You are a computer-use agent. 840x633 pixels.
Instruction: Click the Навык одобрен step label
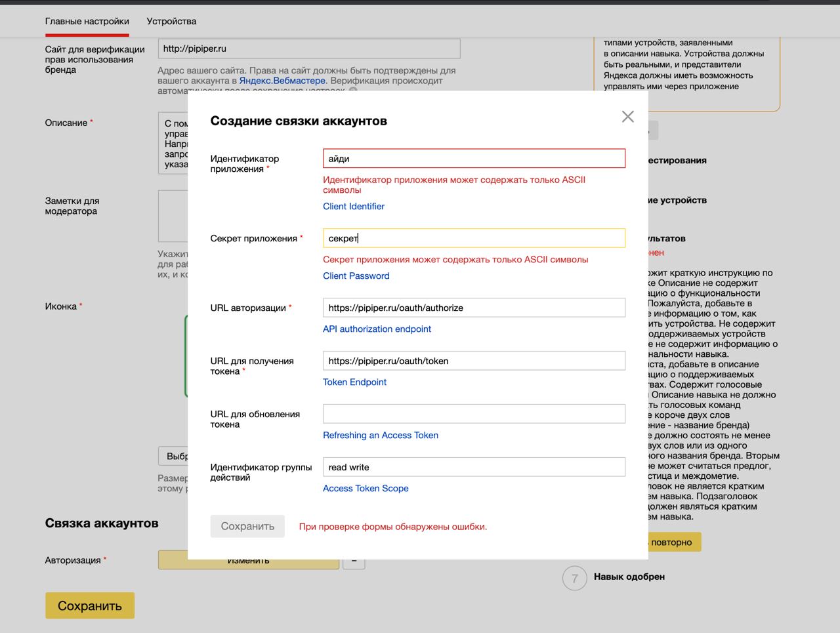pyautogui.click(x=629, y=577)
